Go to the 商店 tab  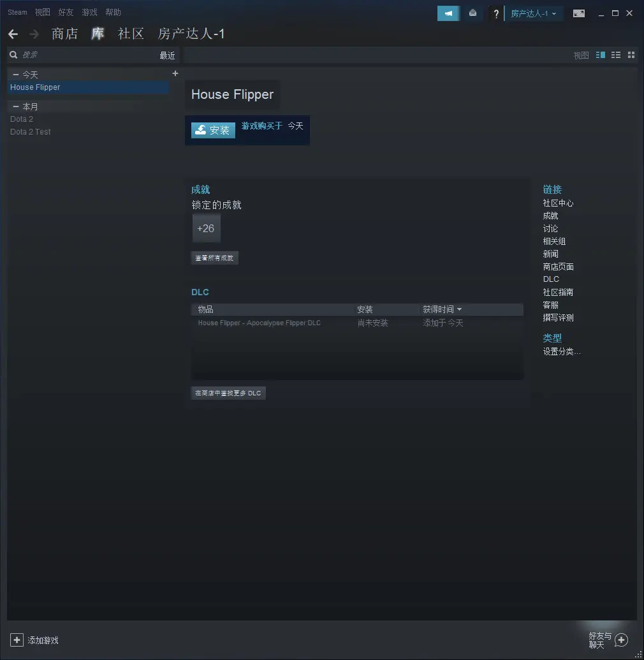click(x=65, y=34)
